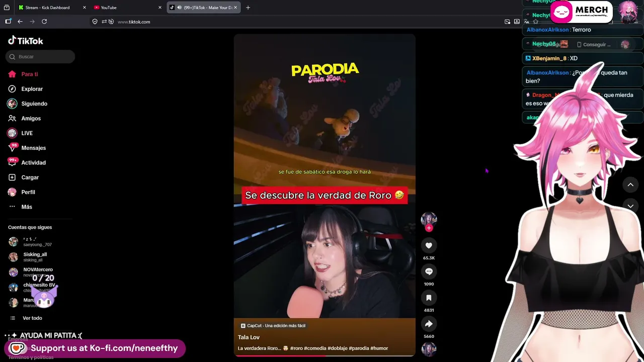Screen dimensions: 644x362
Task: Open the Tala Lov creator name on video
Action: [249, 337]
